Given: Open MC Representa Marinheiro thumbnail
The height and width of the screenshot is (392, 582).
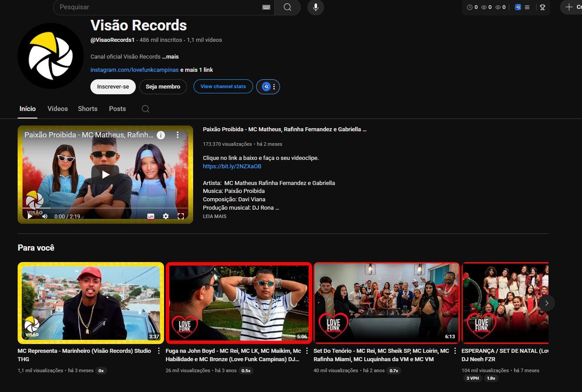Looking at the screenshot, I should [91, 303].
